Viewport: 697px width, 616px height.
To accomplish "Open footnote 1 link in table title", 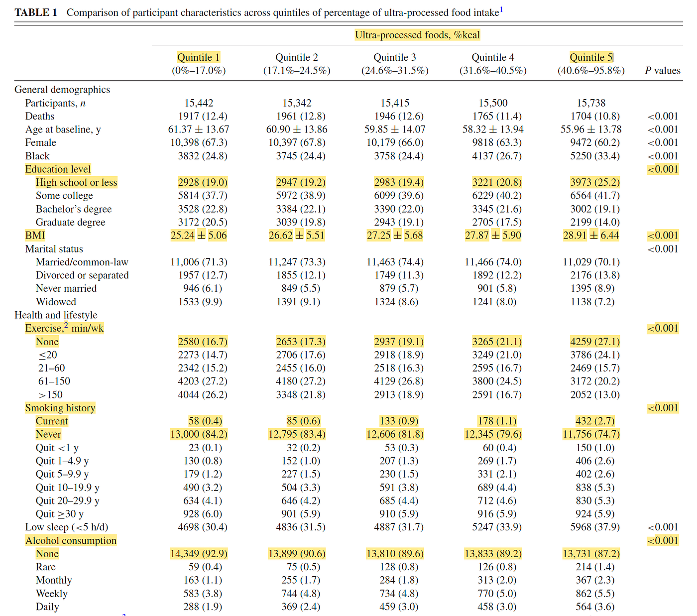I will 501,9.
